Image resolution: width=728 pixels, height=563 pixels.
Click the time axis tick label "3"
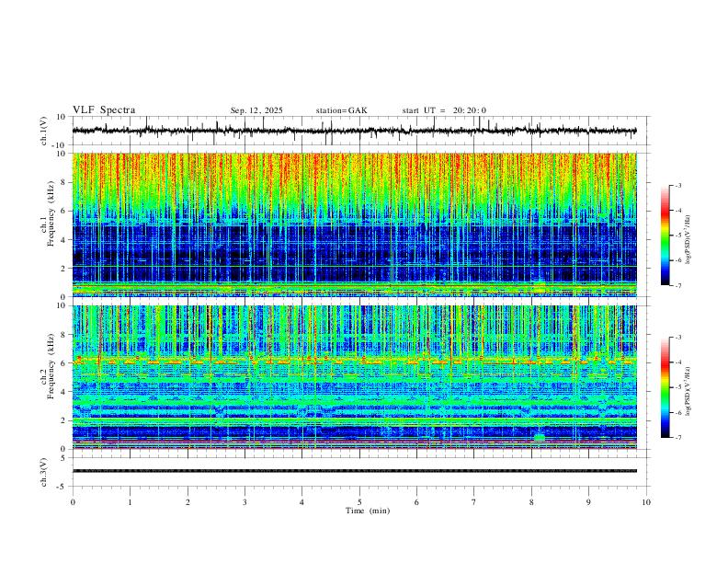245,502
